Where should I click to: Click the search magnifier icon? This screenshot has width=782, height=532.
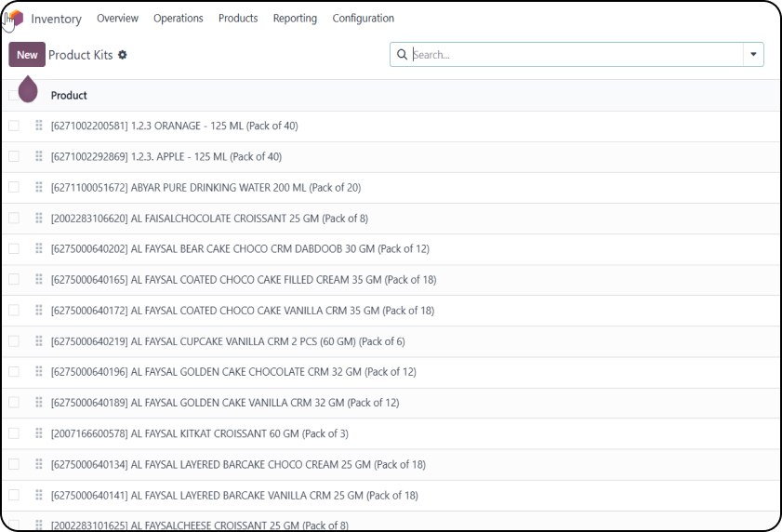402,55
